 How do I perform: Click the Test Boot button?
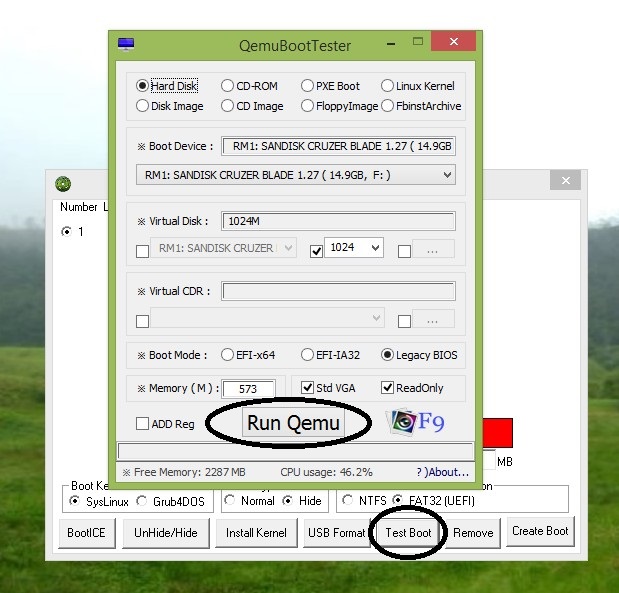(408, 533)
